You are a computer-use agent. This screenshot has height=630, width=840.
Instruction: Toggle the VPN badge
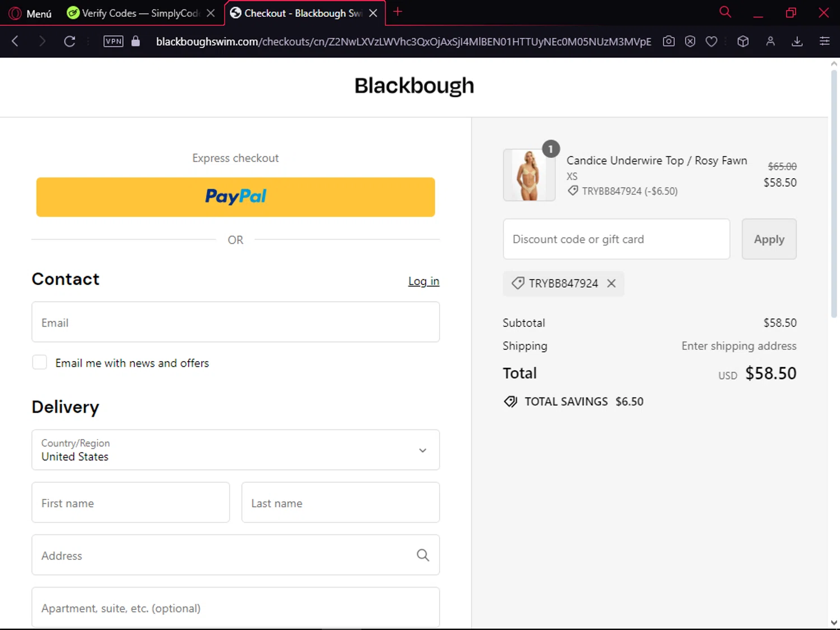pos(114,41)
